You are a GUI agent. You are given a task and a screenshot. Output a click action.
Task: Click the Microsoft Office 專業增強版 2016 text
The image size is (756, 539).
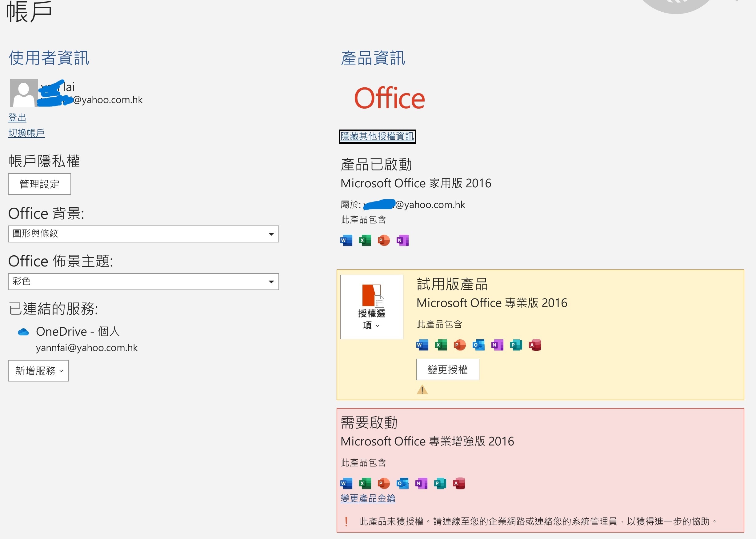point(427,441)
